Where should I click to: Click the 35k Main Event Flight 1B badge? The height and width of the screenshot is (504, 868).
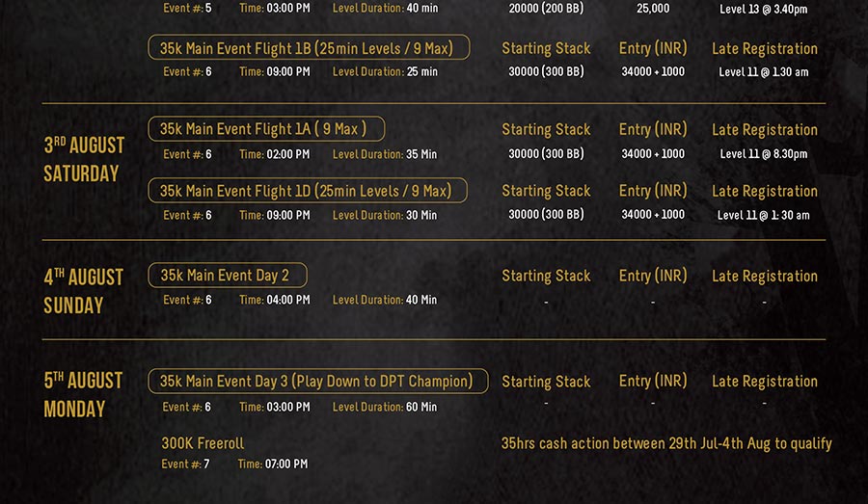[309, 47]
